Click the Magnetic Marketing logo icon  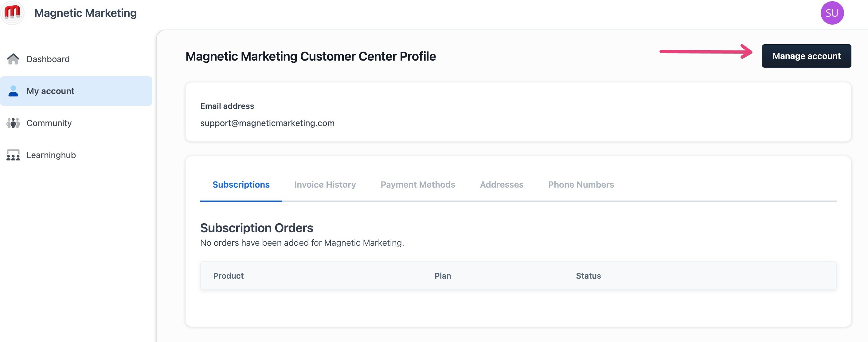pos(13,13)
